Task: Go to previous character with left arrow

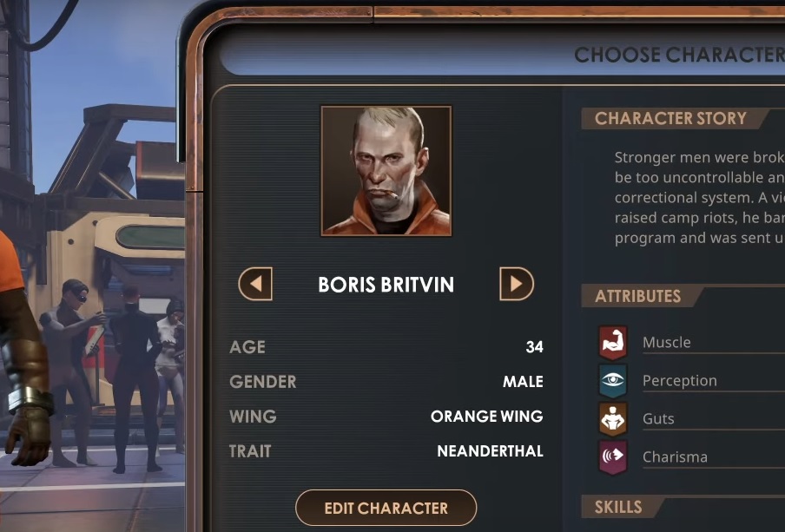Action: (x=255, y=284)
